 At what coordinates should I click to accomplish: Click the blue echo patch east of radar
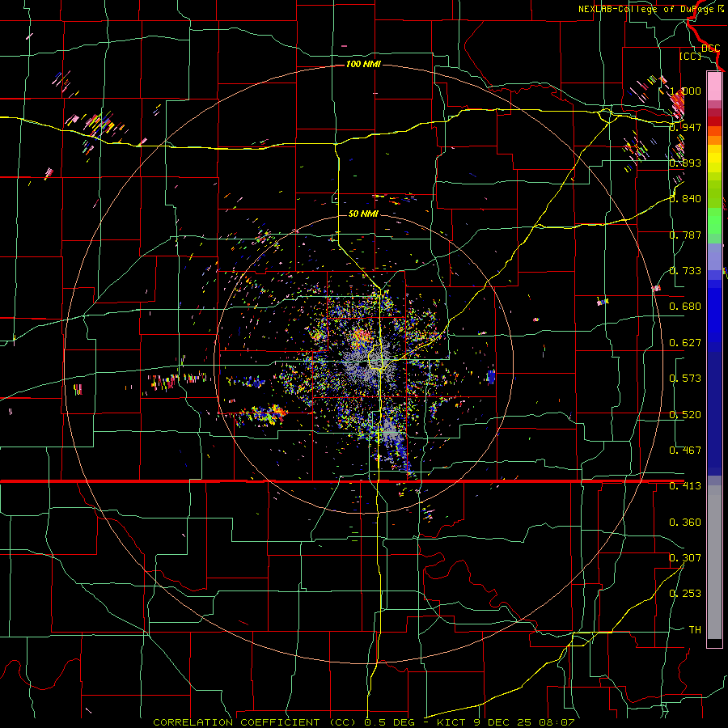point(491,376)
